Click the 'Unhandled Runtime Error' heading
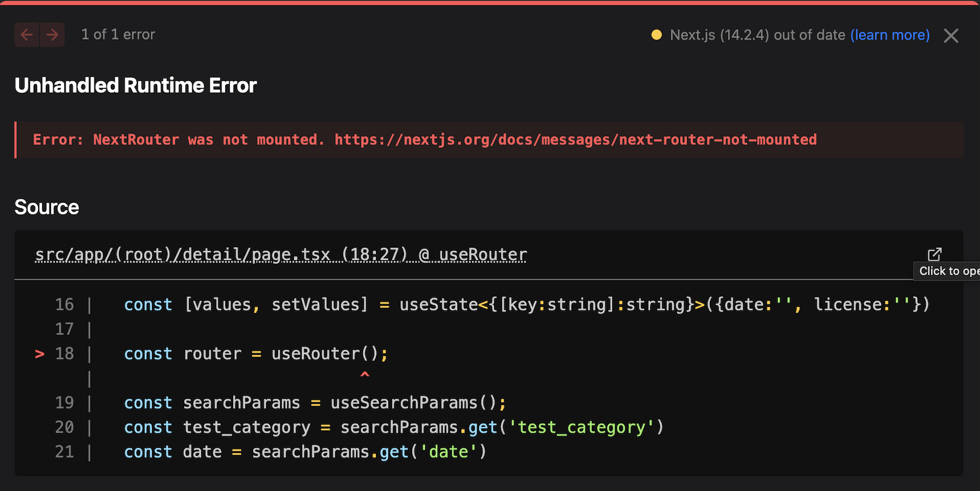 pyautogui.click(x=136, y=85)
